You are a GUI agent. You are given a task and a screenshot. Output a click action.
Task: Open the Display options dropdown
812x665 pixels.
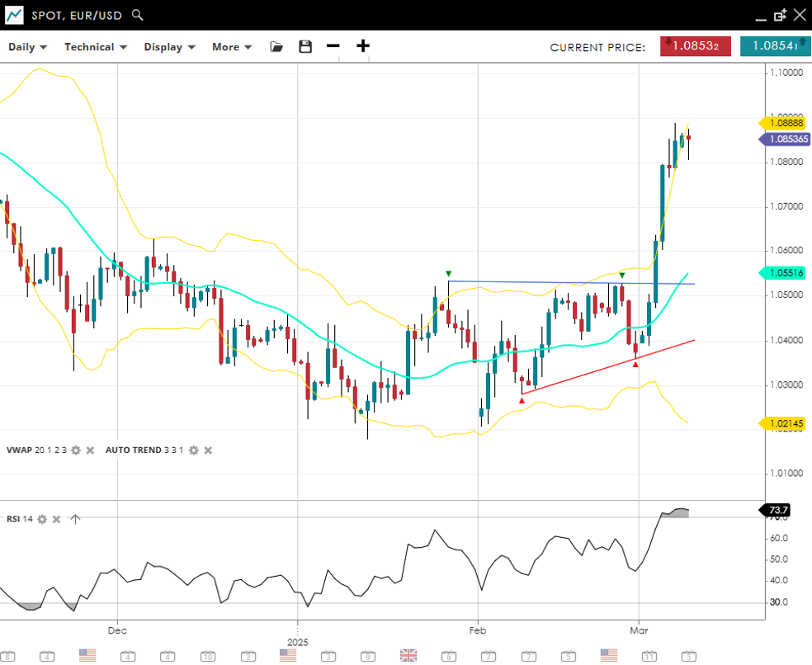(x=169, y=47)
